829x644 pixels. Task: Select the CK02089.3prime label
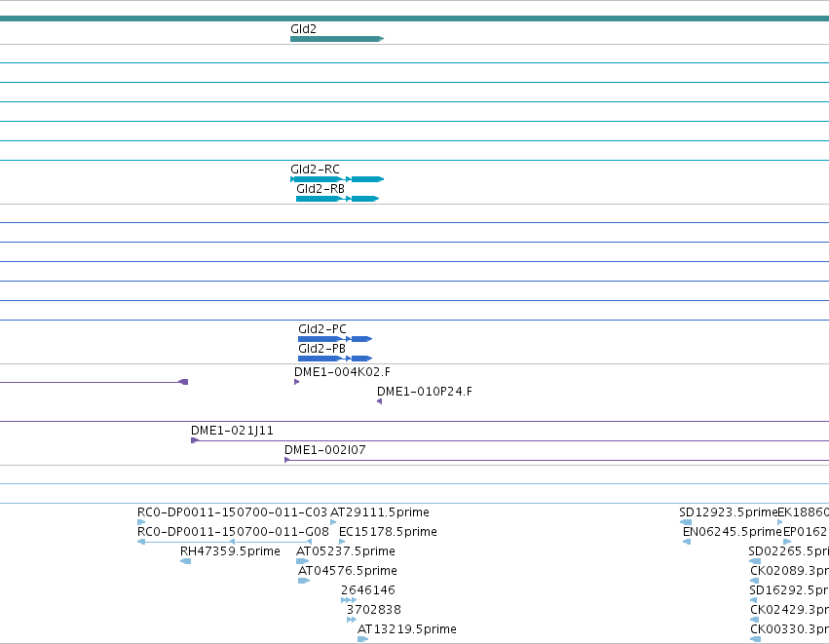(x=789, y=571)
